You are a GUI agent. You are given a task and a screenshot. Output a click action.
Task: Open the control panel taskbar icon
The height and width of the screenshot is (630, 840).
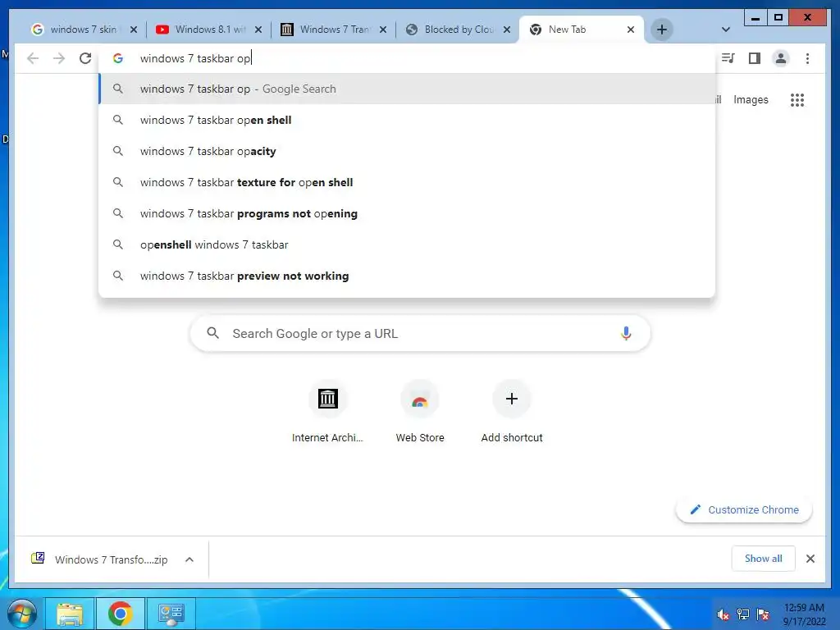(x=171, y=614)
